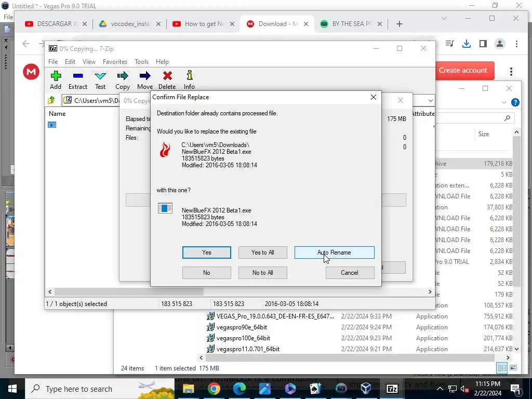Open Google Chrome from the taskbar
This screenshot has height=399, width=532.
point(214,389)
